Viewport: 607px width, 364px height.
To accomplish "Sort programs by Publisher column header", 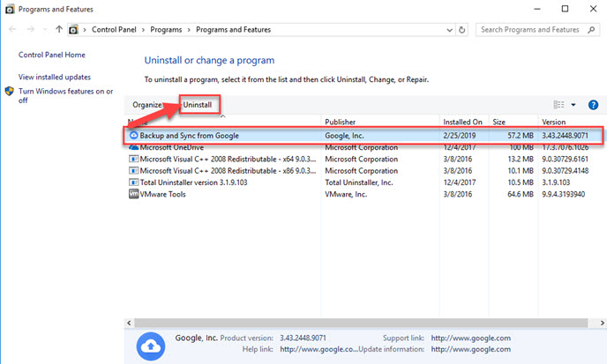I will [341, 122].
